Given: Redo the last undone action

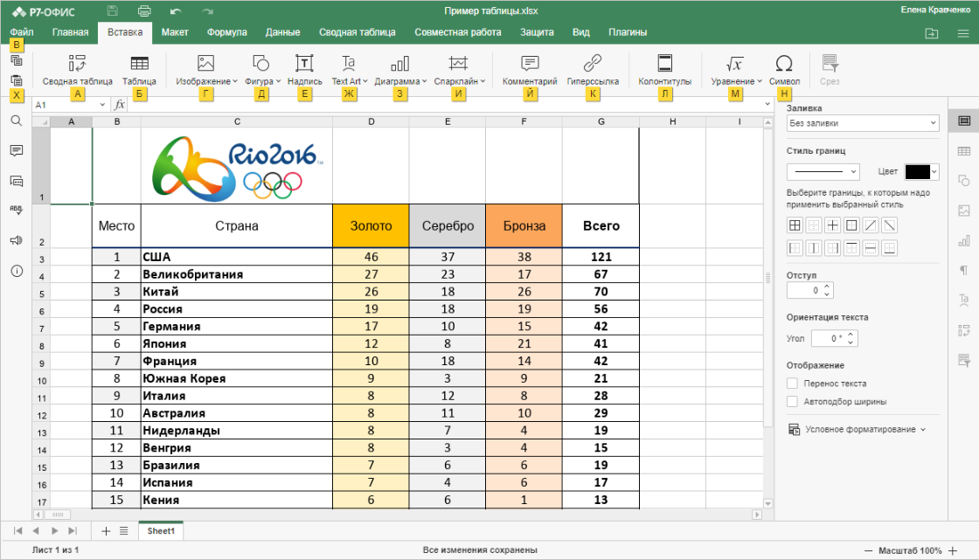Looking at the screenshot, I should [207, 11].
